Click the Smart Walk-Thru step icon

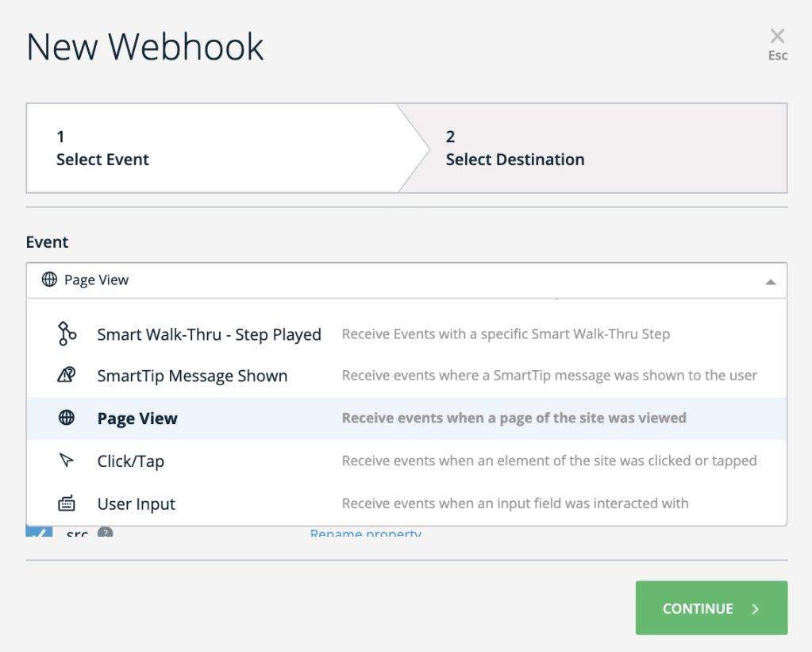[x=67, y=334]
